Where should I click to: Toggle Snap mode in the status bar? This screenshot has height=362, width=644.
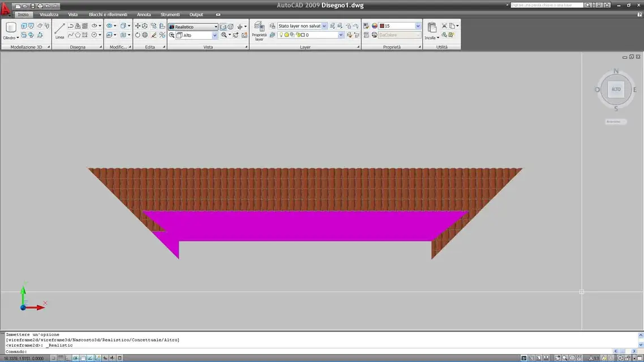tap(53, 358)
